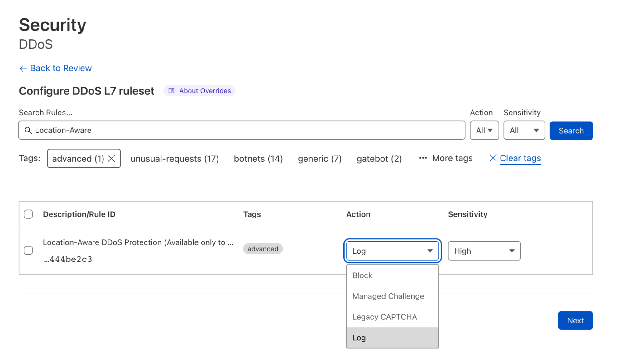Collapse the rule's Log action dropdown

[x=392, y=251]
